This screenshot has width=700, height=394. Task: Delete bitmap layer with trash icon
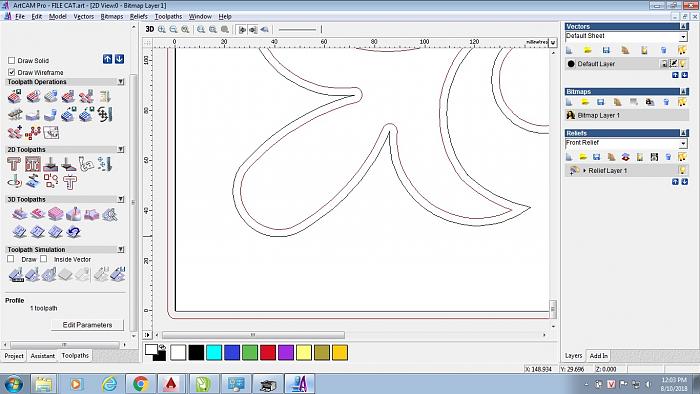tap(666, 102)
